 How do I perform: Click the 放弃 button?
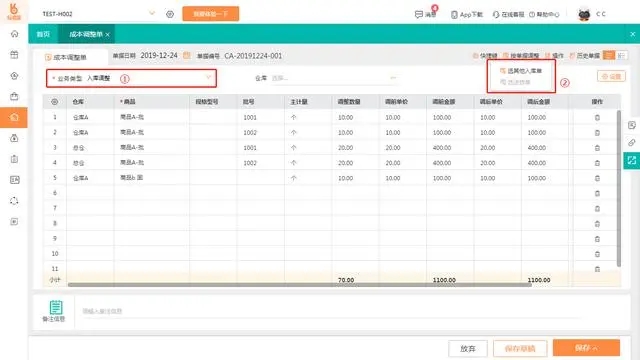tap(468, 349)
